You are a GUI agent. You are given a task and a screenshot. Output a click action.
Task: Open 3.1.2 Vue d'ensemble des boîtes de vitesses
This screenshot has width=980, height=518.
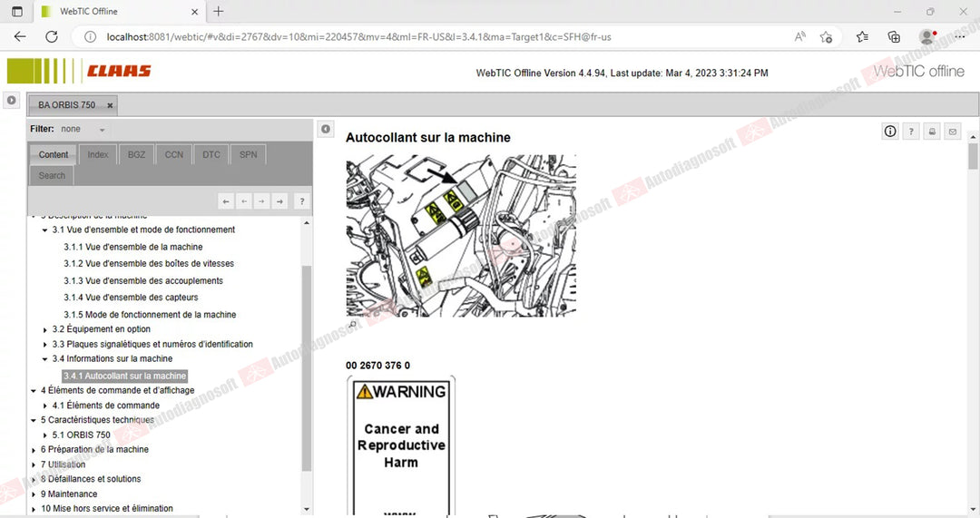click(149, 264)
